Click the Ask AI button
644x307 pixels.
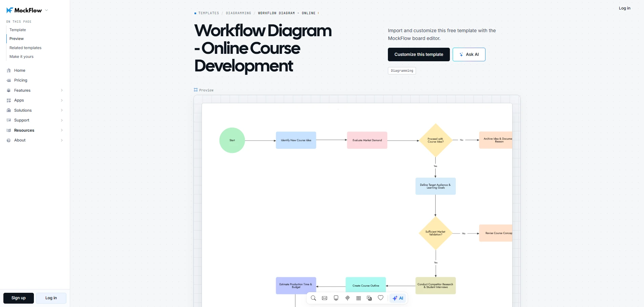click(x=469, y=54)
